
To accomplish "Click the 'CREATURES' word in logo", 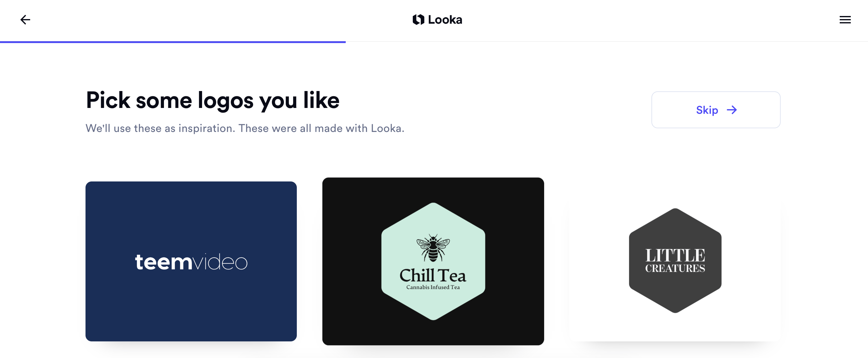I will click(675, 268).
